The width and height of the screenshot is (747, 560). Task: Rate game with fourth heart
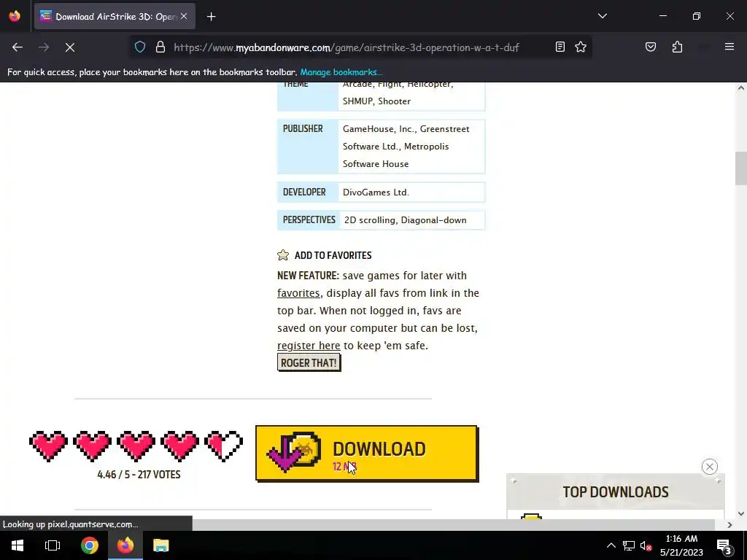[x=180, y=446]
